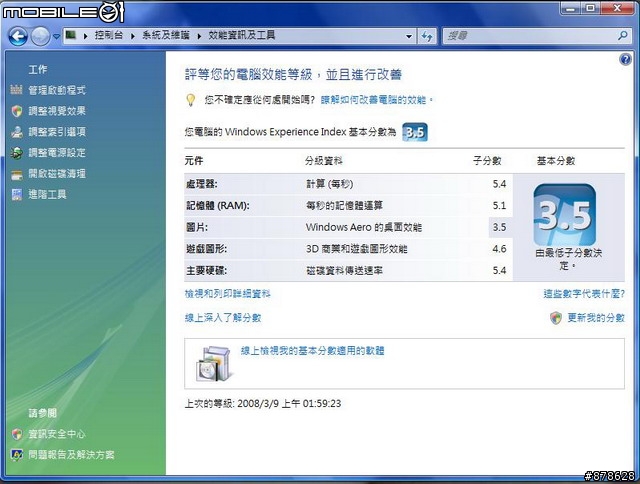This screenshot has height=484, width=640.
Task: Expand the arrow before 控制台 breadcrumb
Action: click(x=85, y=36)
